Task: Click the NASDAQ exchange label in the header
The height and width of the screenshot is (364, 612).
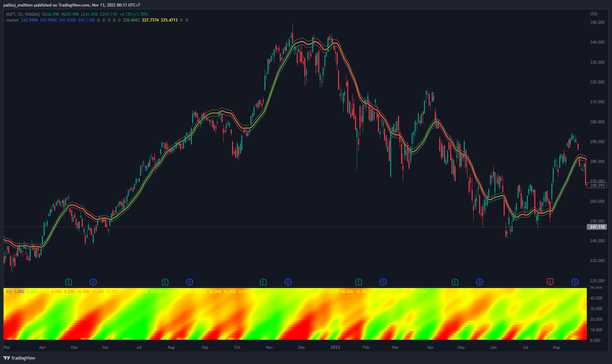Action: tap(32, 14)
